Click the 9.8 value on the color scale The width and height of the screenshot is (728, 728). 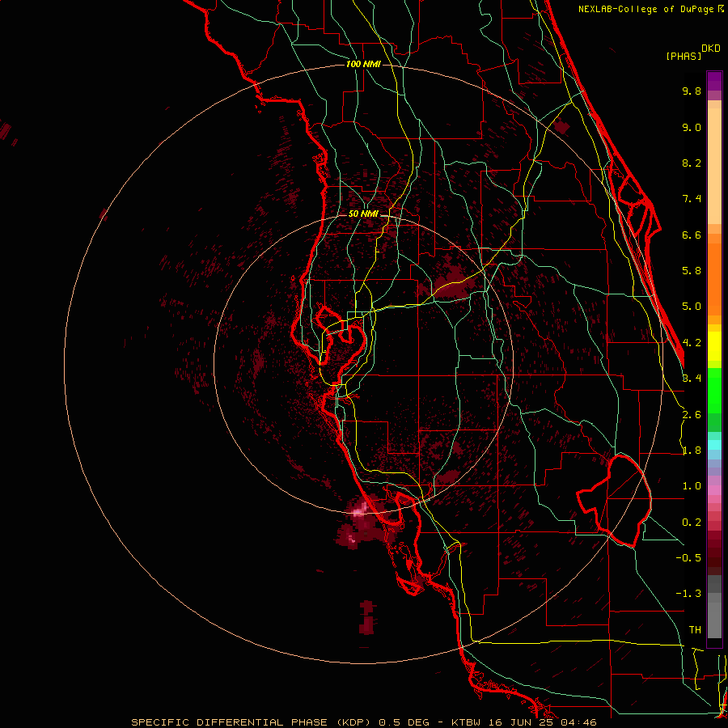point(692,91)
